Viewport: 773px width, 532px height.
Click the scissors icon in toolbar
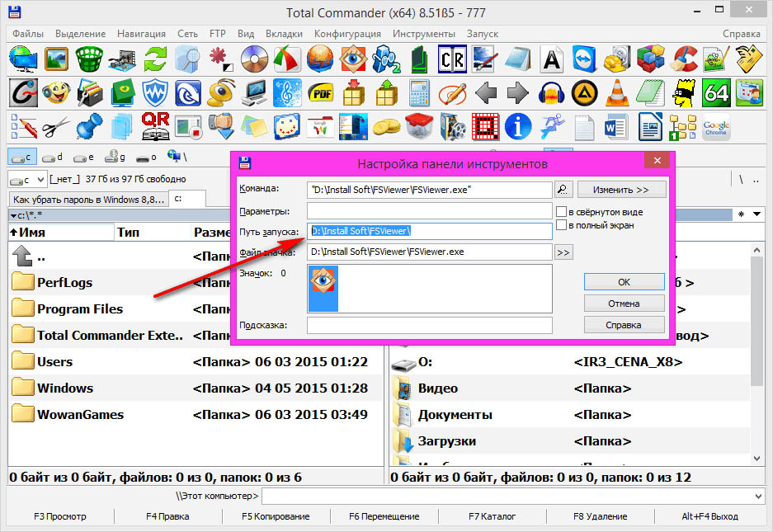click(x=56, y=127)
